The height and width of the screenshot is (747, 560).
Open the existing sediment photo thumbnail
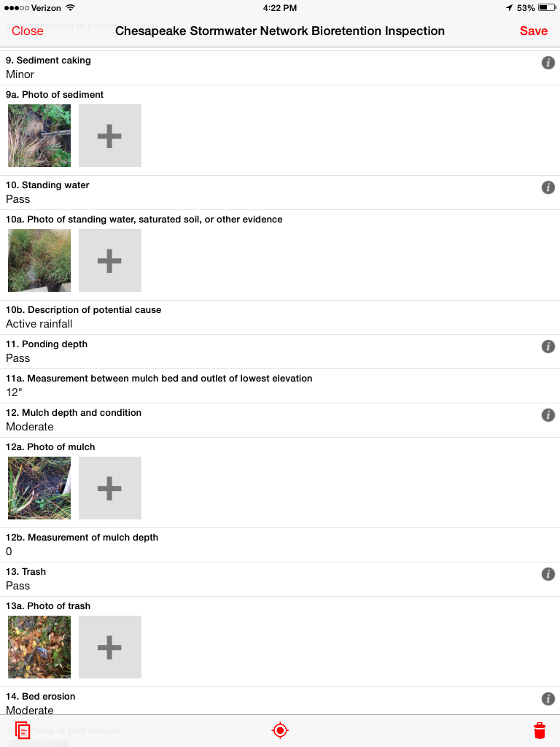39,136
